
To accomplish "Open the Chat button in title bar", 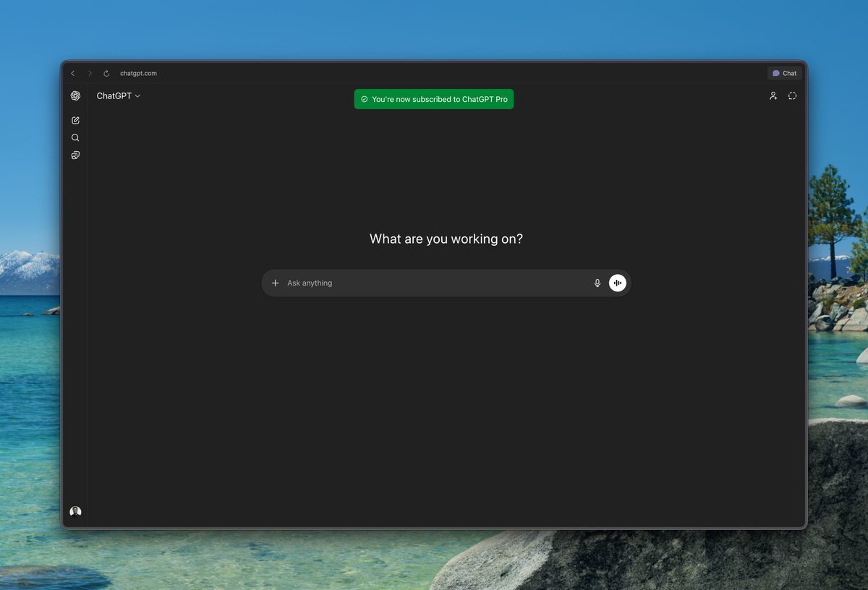I will click(784, 73).
